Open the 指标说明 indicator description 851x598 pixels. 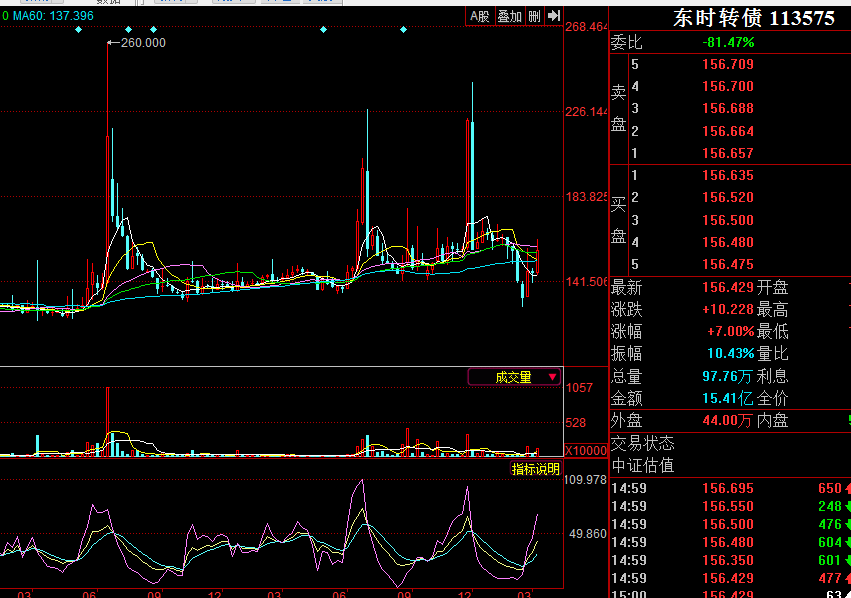tap(536, 469)
